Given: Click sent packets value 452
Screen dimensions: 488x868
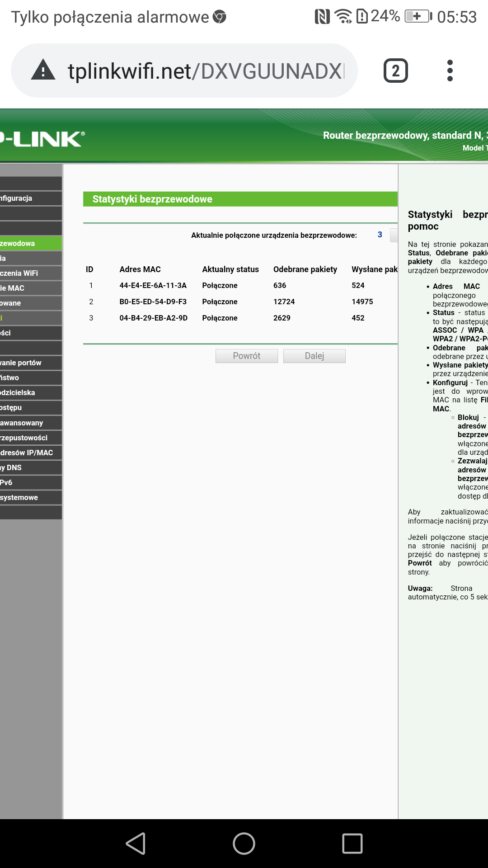Looking at the screenshot, I should pyautogui.click(x=358, y=318).
